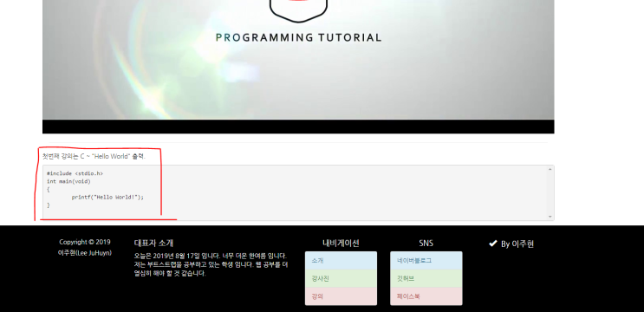Click the 내비게이션 footer heading

[341, 243]
